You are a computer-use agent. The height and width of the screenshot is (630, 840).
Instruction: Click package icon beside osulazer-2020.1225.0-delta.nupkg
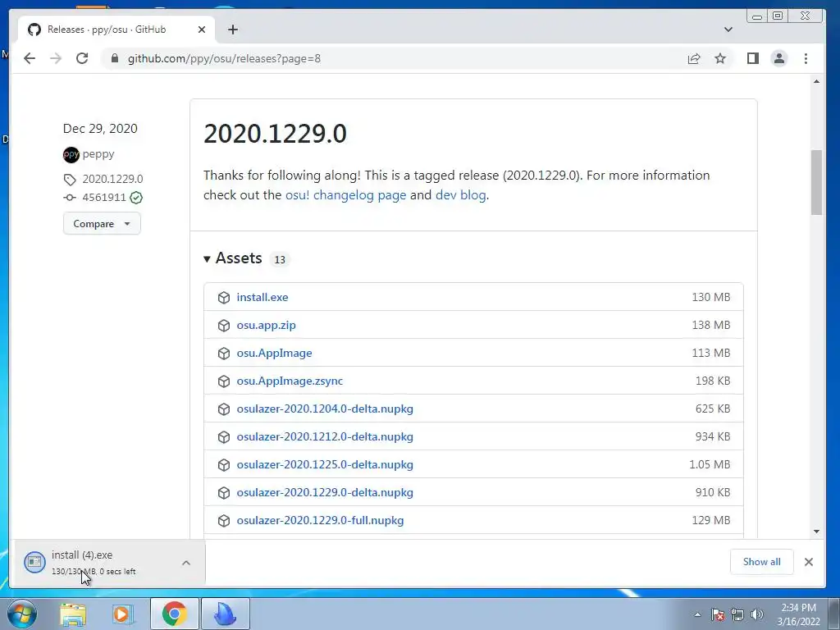pos(224,464)
